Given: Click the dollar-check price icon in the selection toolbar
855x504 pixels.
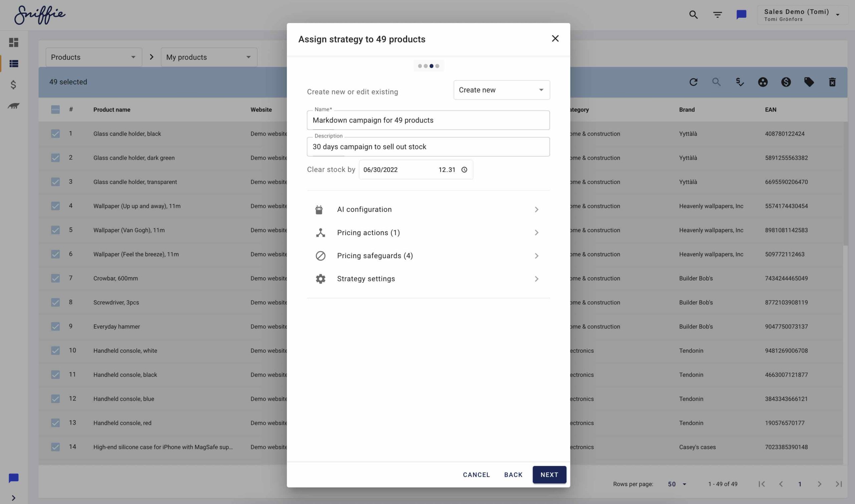Looking at the screenshot, I should coord(739,82).
